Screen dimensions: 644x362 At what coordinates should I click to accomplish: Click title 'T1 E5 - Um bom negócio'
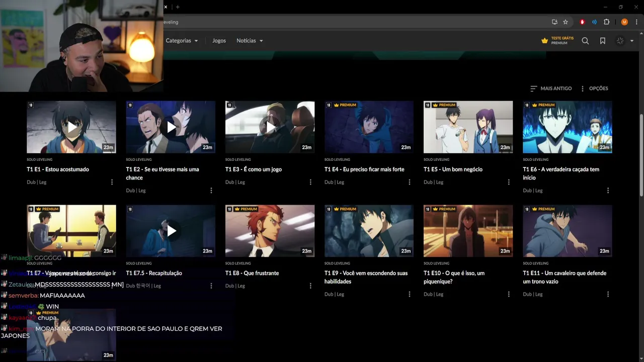pos(453,169)
